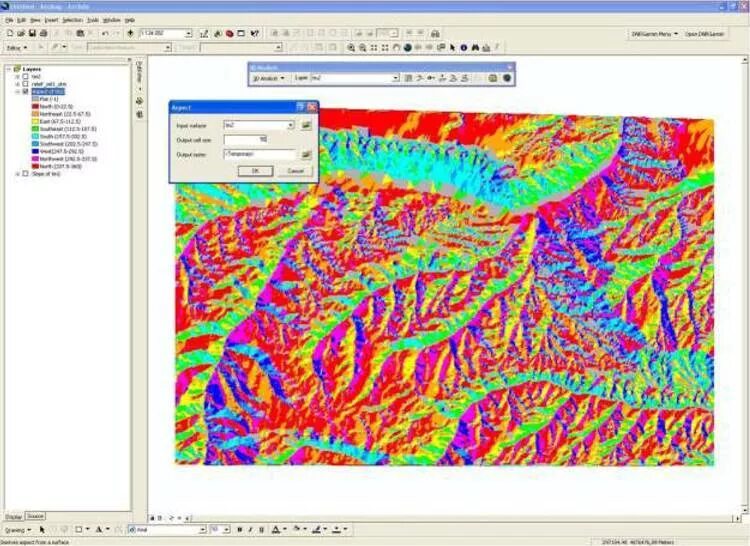The image size is (750, 546).
Task: Click the What's This help arrow icon
Action: 254,33
